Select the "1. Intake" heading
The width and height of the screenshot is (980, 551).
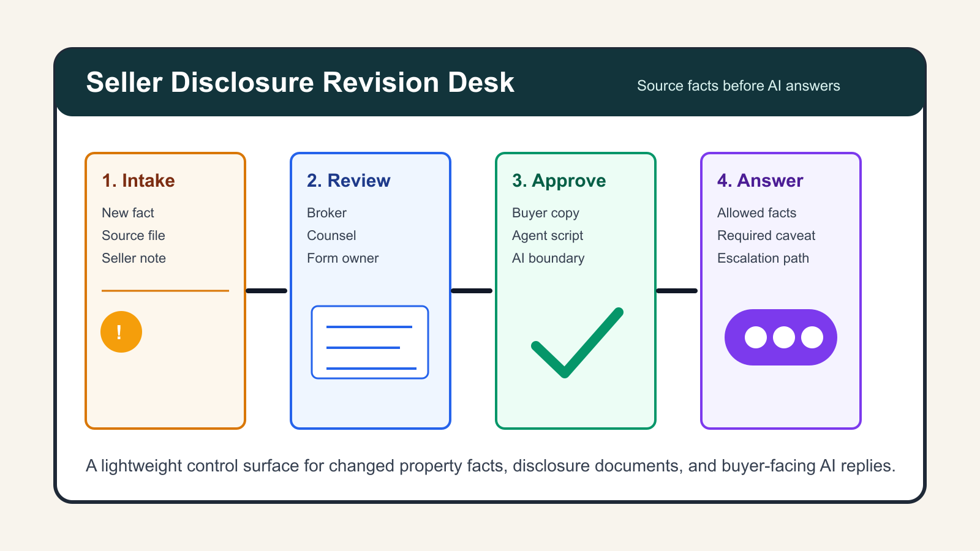[138, 181]
